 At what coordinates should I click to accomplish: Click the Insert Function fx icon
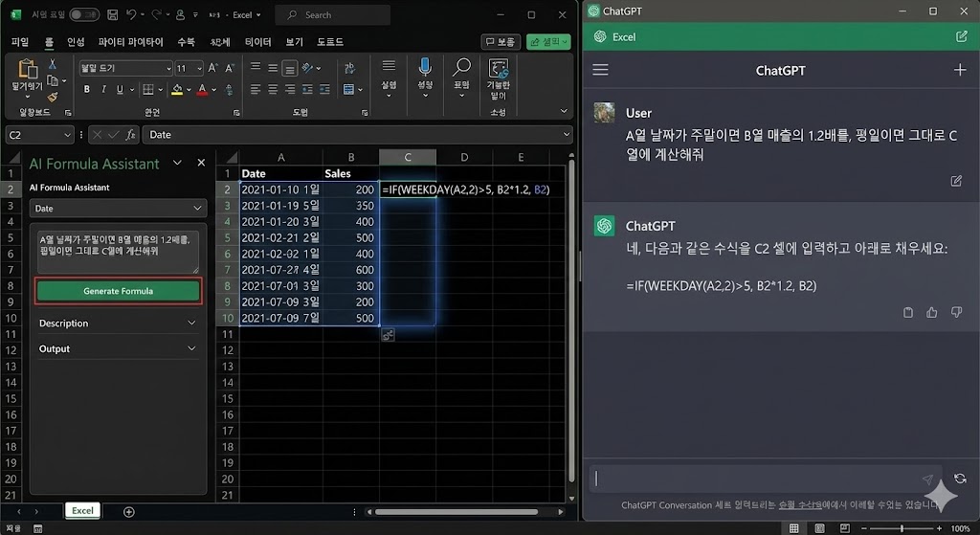coord(130,134)
